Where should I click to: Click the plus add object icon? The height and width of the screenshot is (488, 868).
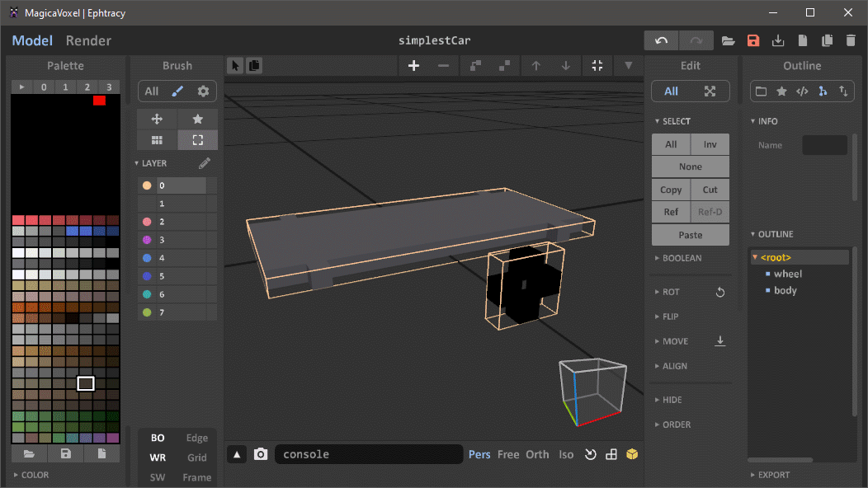pyautogui.click(x=414, y=66)
